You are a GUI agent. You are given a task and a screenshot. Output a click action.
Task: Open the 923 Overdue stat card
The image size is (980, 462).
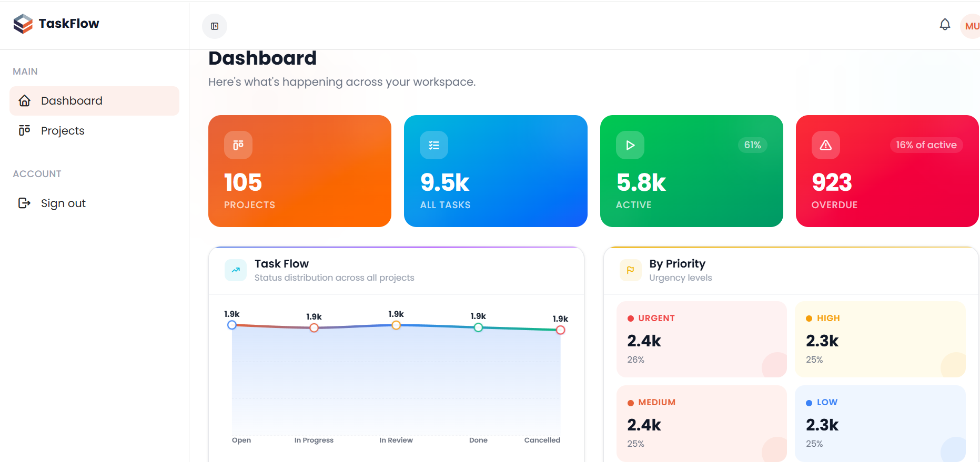click(887, 171)
